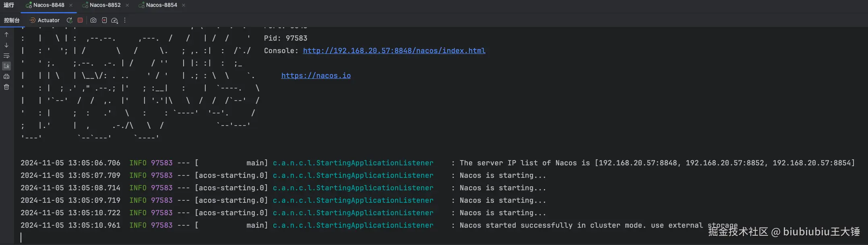Image resolution: width=868 pixels, height=245 pixels.
Task: Click the down arrow in console gutter
Action: (6, 45)
